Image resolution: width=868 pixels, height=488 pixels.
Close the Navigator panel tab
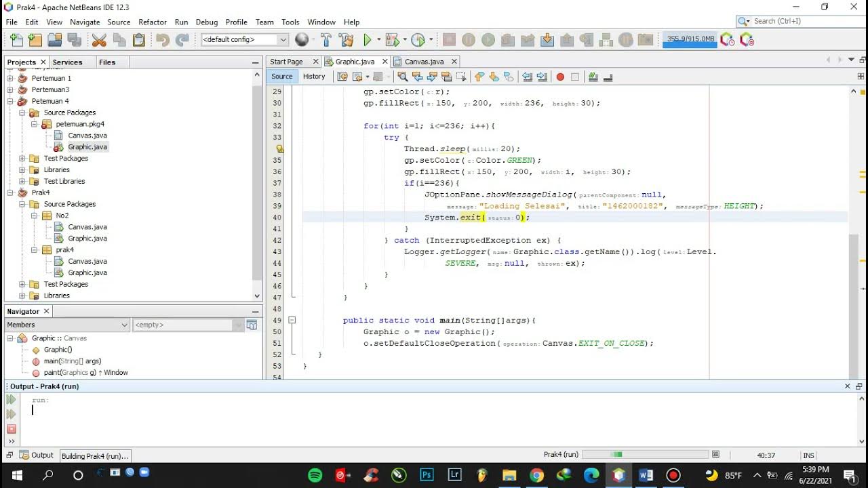click(47, 311)
